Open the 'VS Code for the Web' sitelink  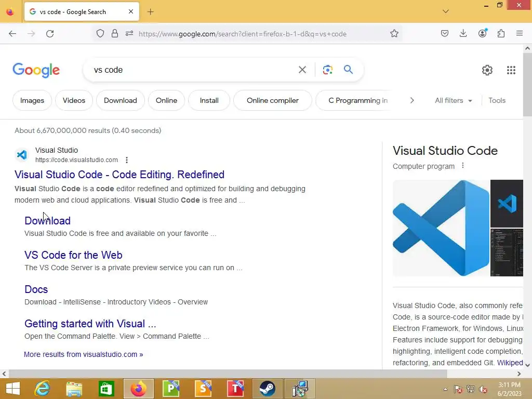click(73, 255)
